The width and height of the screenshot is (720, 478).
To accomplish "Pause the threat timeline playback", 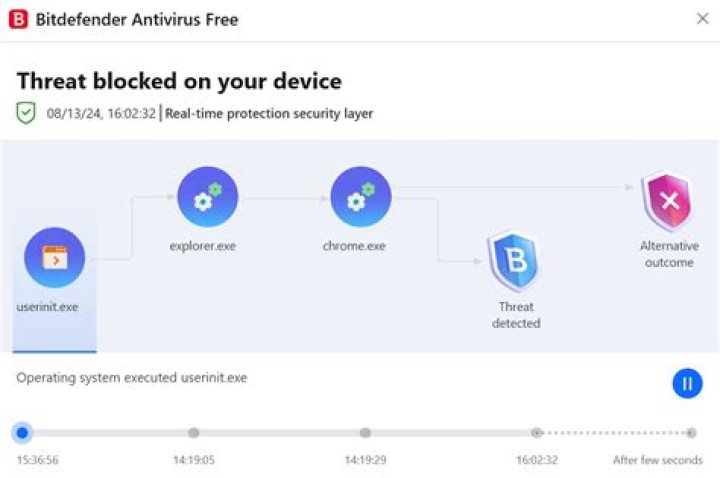I will coord(687,382).
